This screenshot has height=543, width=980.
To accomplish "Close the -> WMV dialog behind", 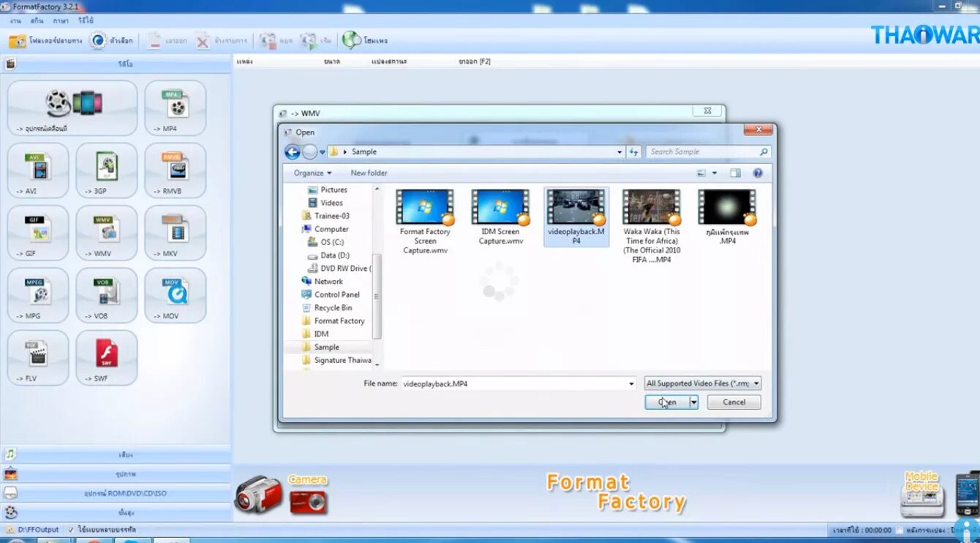I will (707, 111).
